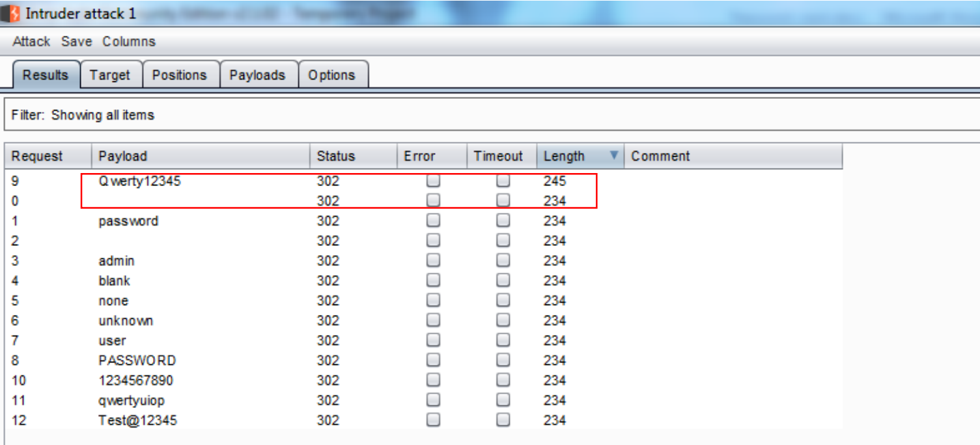Click request number 12 cell

click(x=19, y=420)
